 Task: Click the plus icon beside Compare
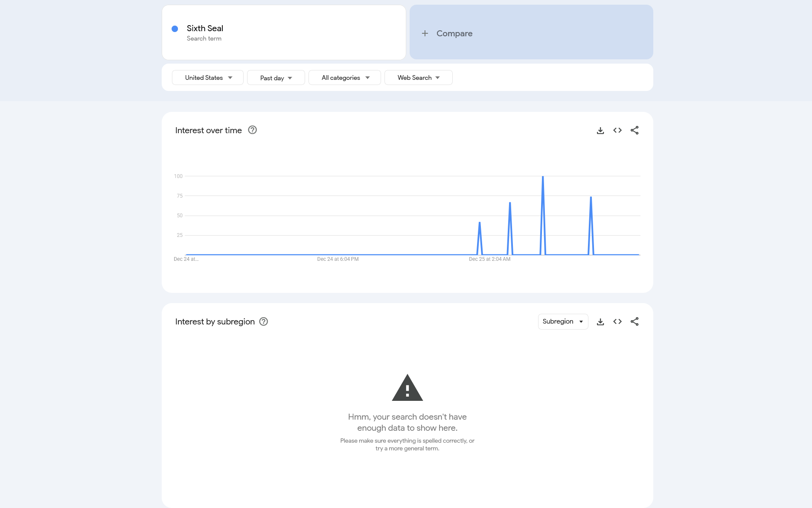425,33
